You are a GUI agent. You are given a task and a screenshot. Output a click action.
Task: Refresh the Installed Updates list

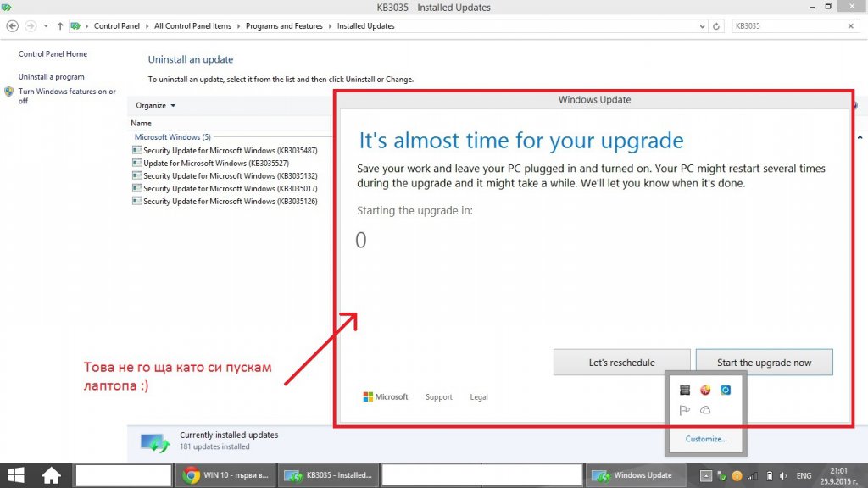(x=716, y=26)
